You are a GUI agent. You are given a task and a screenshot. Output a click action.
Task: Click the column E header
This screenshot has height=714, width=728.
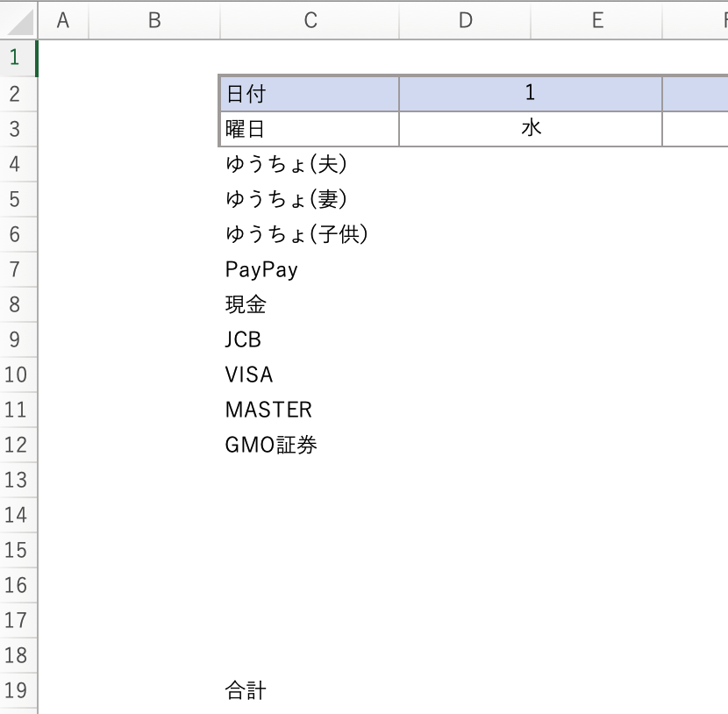(x=597, y=20)
